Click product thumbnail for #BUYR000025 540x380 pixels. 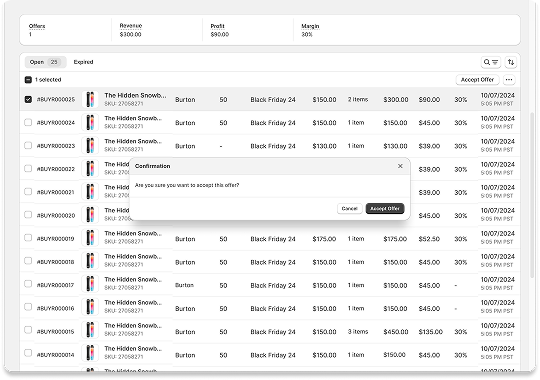90,99
